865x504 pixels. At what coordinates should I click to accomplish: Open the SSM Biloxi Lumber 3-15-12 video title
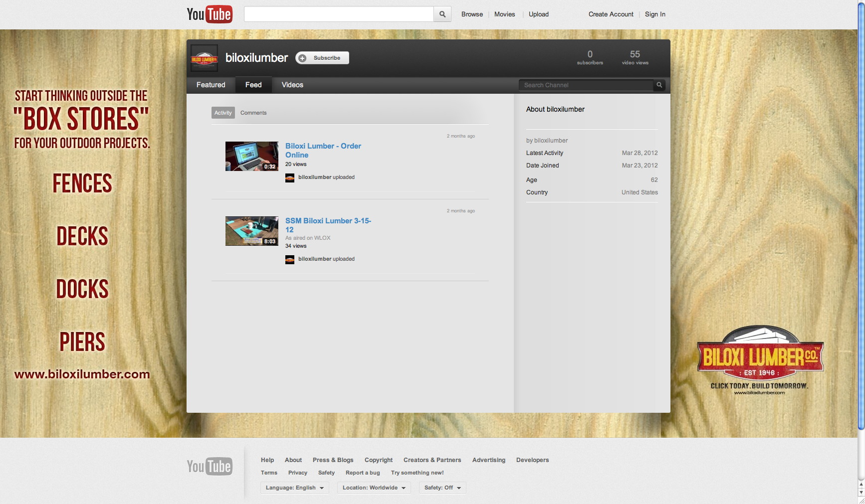328,225
